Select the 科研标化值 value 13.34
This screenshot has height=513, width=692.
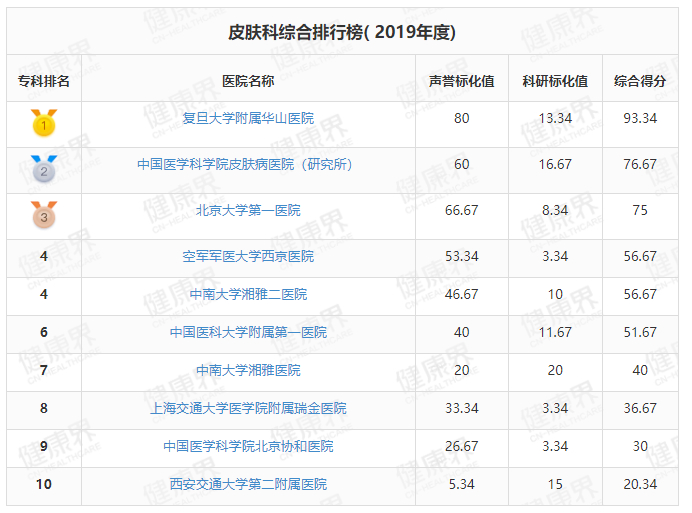coord(555,118)
